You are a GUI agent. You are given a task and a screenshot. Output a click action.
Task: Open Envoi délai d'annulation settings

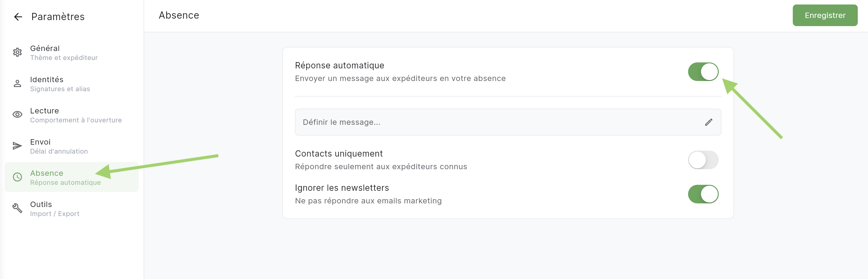tap(59, 146)
